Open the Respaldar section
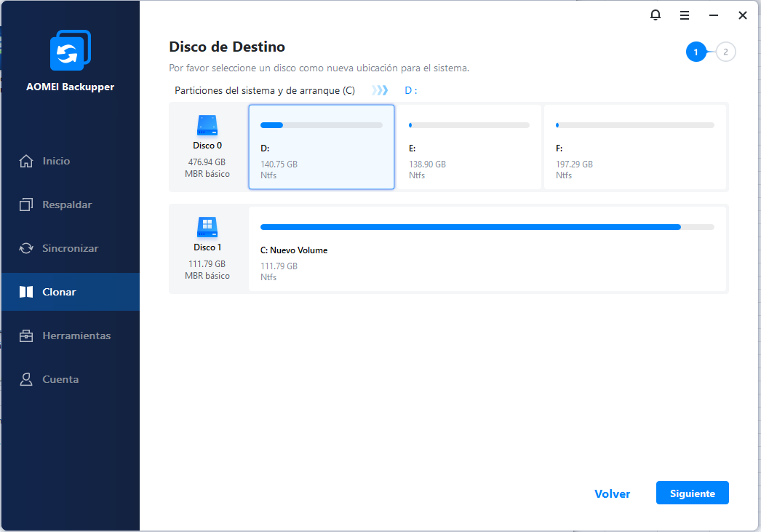The height and width of the screenshot is (532, 761). point(71,205)
